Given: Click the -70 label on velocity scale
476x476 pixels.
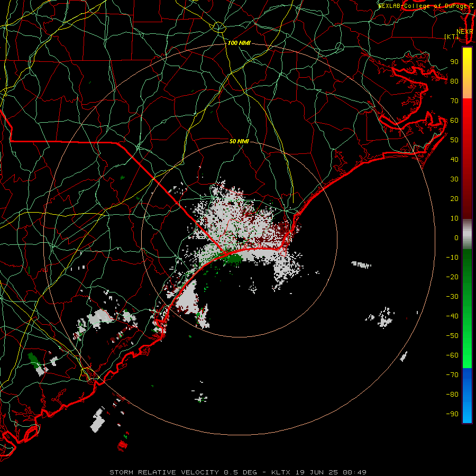Looking at the screenshot, I should pyautogui.click(x=452, y=375).
